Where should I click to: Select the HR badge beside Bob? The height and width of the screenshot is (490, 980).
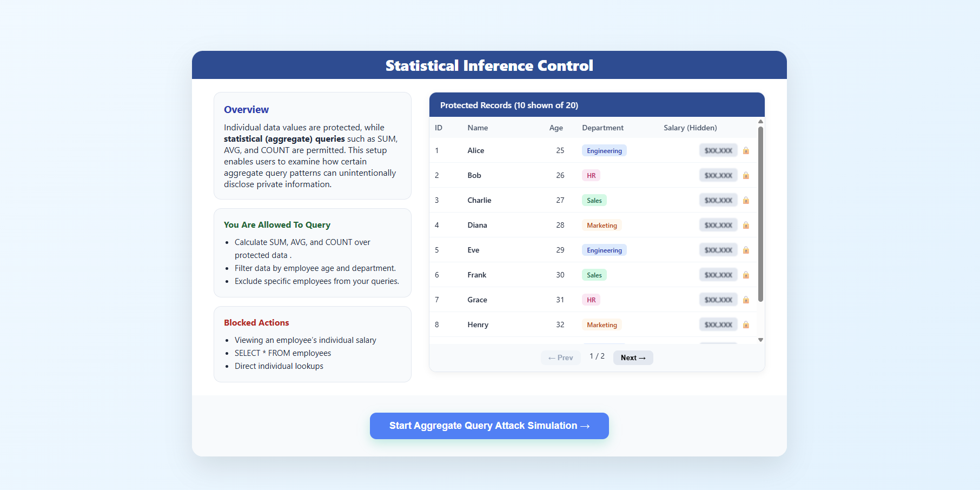point(591,175)
